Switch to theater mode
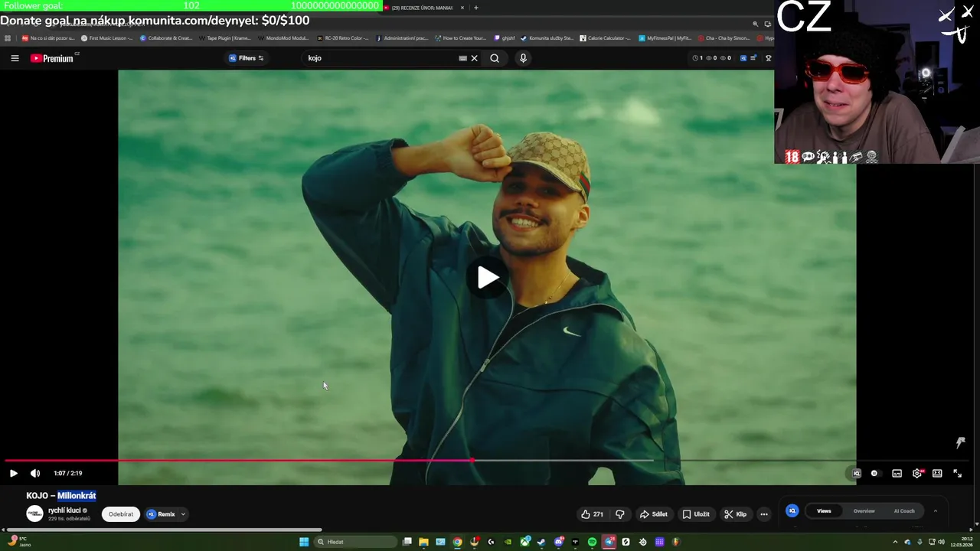 (x=937, y=474)
